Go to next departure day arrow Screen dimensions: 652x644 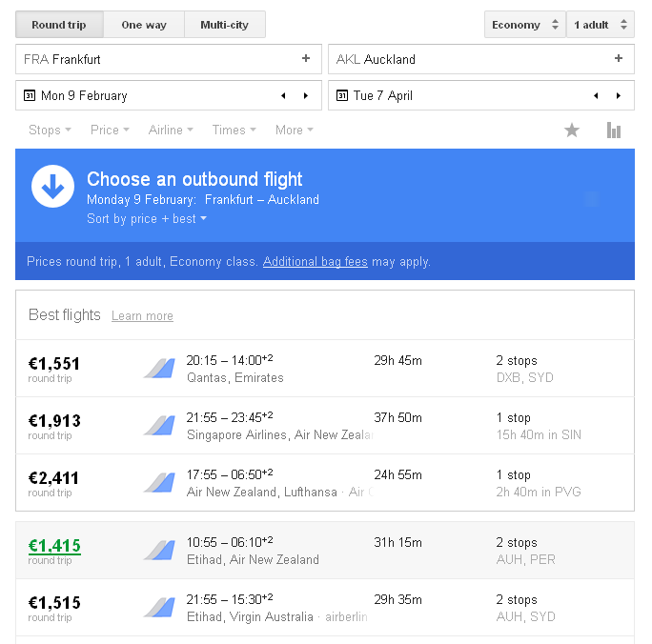(x=305, y=96)
